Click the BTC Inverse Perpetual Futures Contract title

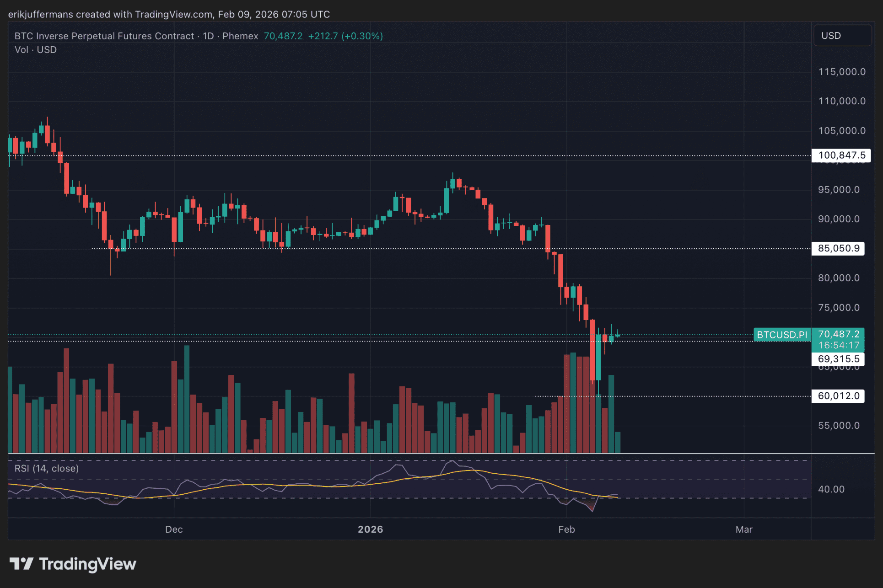tap(104, 36)
